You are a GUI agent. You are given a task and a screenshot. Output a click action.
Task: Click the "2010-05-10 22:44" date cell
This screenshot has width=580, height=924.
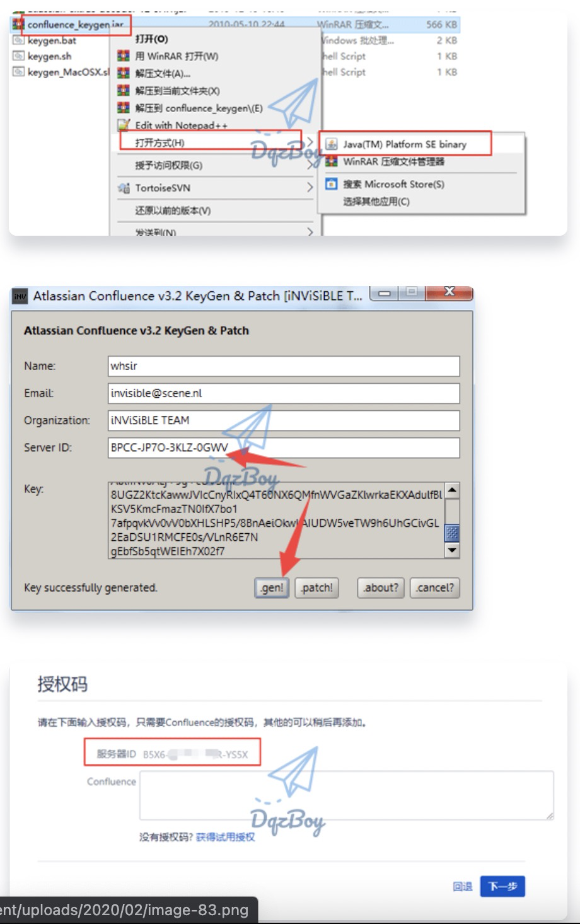coord(246,25)
